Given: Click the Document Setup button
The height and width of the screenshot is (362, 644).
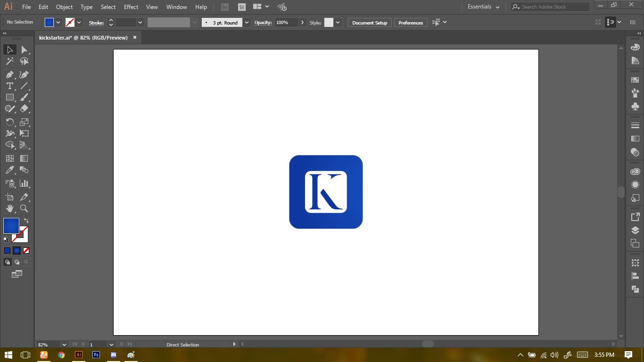Looking at the screenshot, I should click(370, 23).
